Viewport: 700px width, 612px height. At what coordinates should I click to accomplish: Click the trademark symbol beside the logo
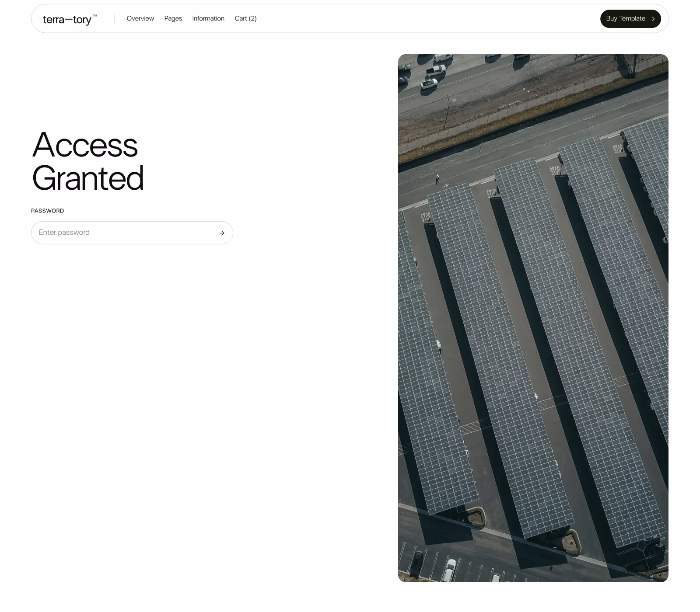95,15
